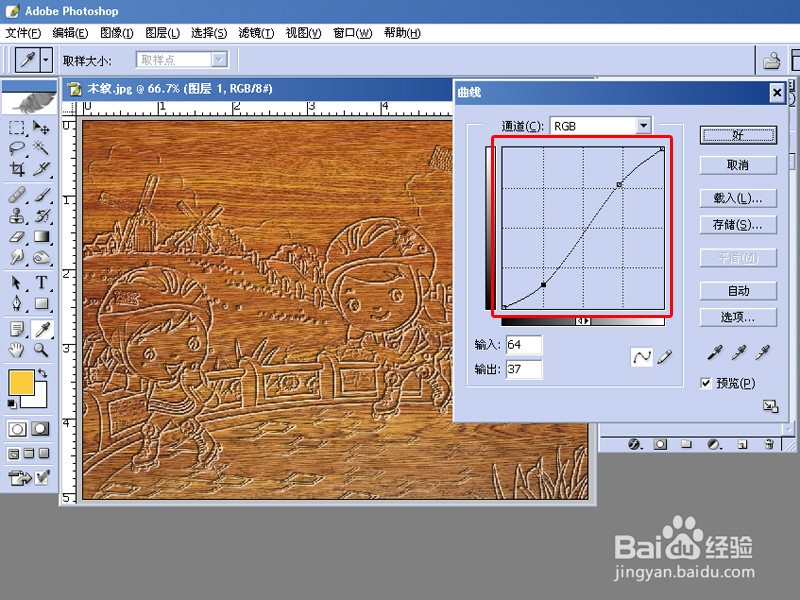The height and width of the screenshot is (600, 800).
Task: Click the white background color swatch
Action: click(x=40, y=399)
